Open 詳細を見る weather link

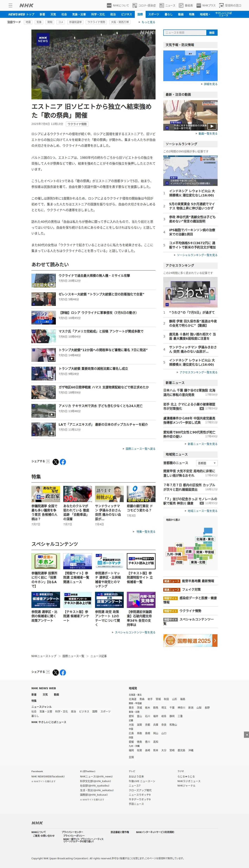point(209,84)
